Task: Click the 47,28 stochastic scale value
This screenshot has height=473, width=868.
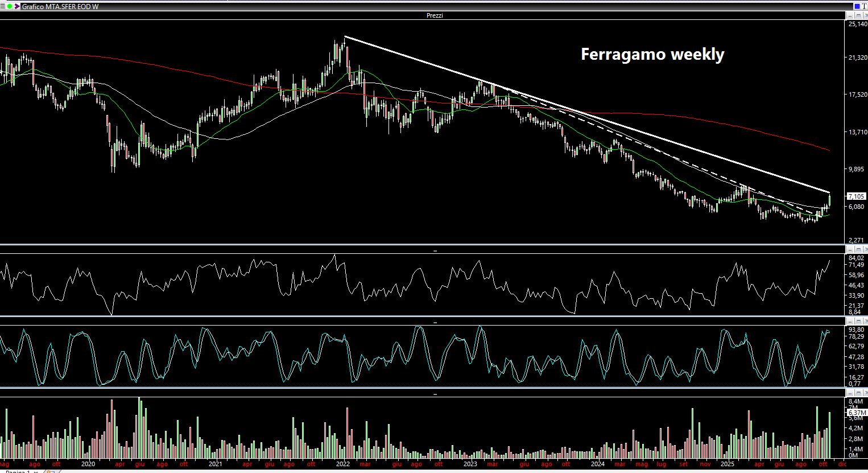Action: 856,357
